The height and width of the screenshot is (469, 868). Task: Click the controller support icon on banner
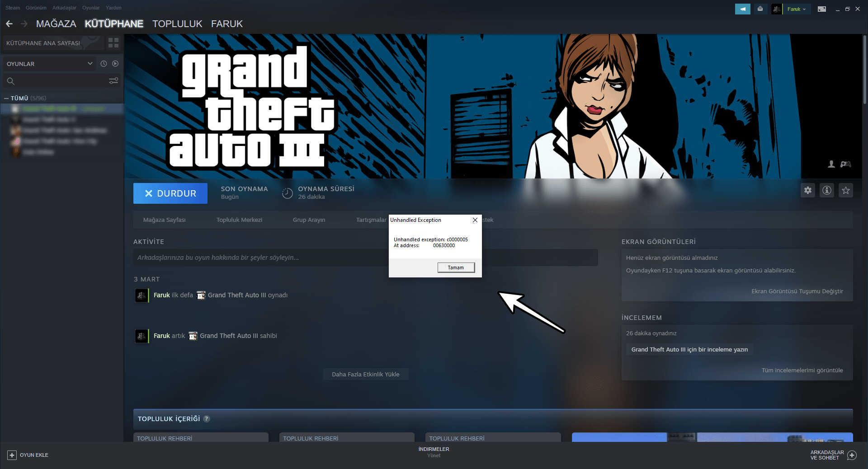coord(846,164)
